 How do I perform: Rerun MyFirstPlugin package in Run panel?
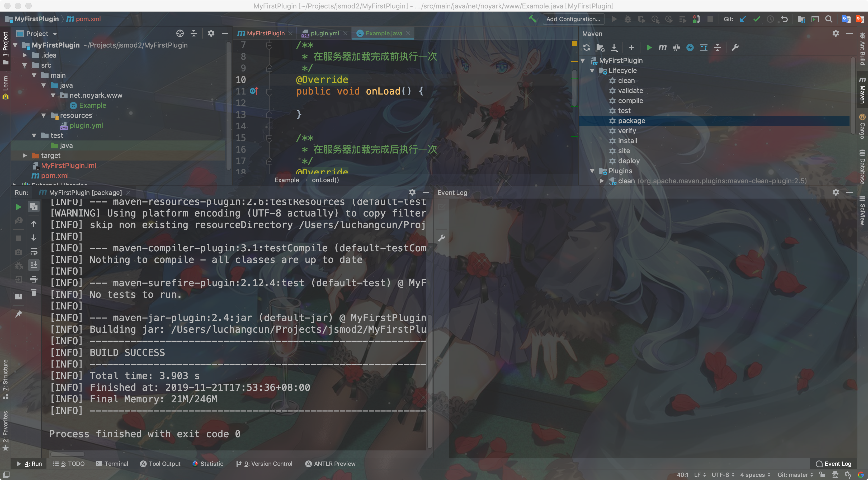click(x=19, y=207)
